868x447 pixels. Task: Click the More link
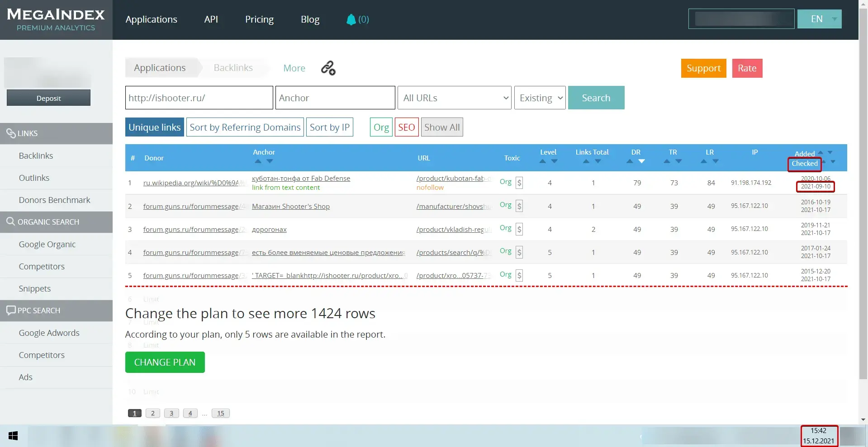294,68
